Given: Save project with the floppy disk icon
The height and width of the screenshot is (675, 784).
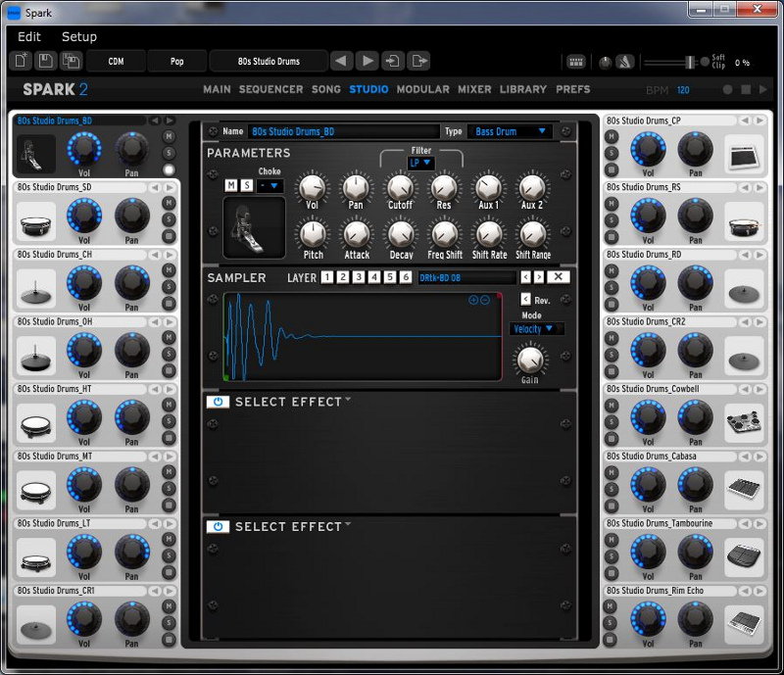Looking at the screenshot, I should (45, 61).
